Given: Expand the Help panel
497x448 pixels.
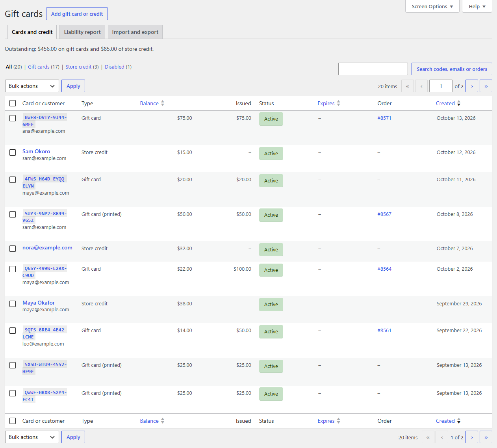Looking at the screenshot, I should tap(477, 6).
